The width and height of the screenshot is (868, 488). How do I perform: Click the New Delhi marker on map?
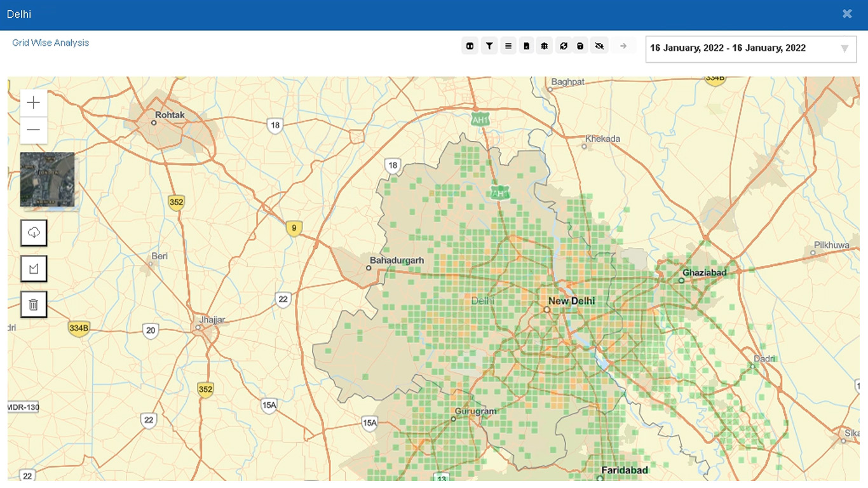point(546,309)
